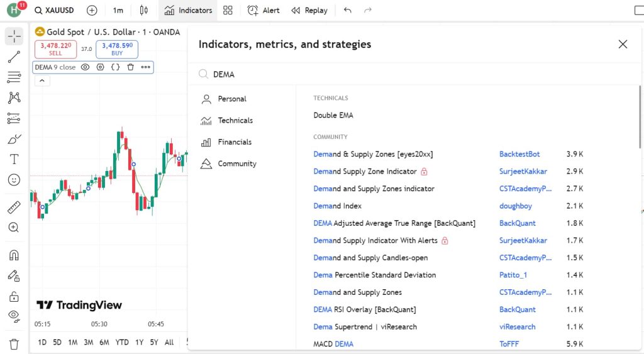The image size is (644, 354).
Task: Toggle hide all drawings eye icon
Action: (x=14, y=316)
